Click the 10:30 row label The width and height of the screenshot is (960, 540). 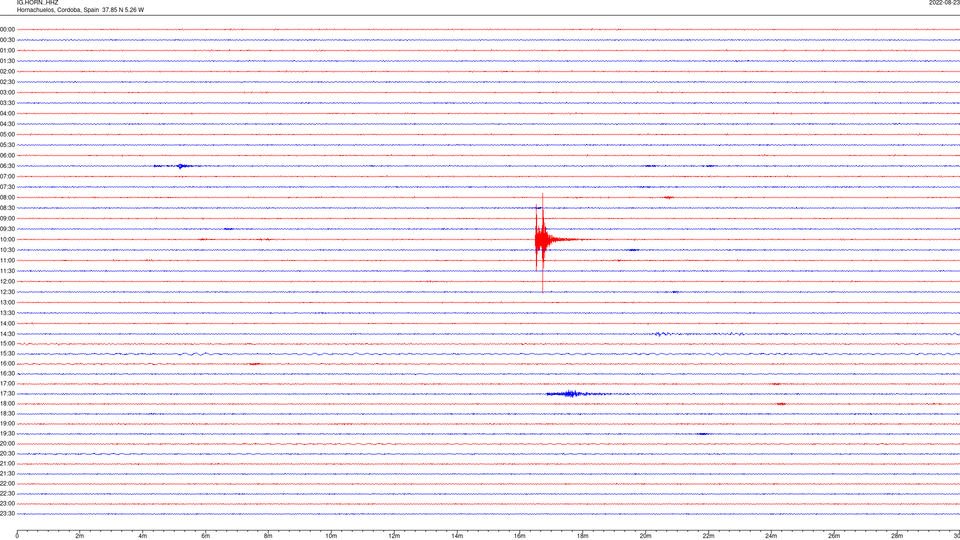click(x=7, y=250)
